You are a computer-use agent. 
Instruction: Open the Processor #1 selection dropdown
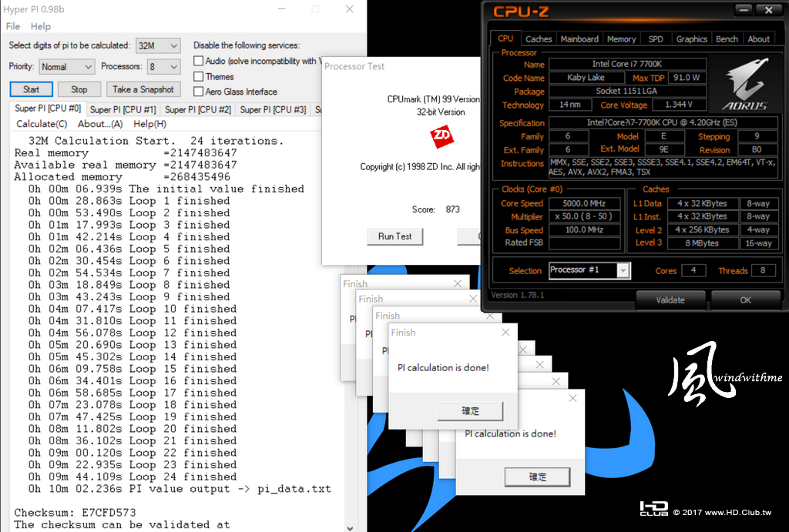589,270
